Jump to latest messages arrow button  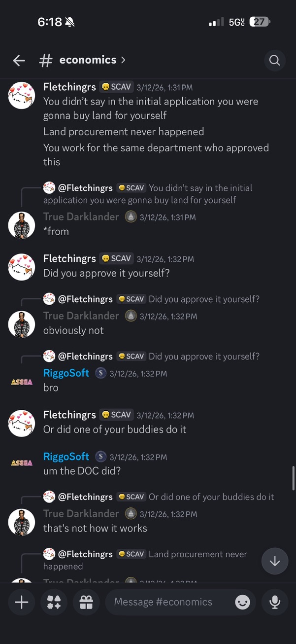pos(274,561)
